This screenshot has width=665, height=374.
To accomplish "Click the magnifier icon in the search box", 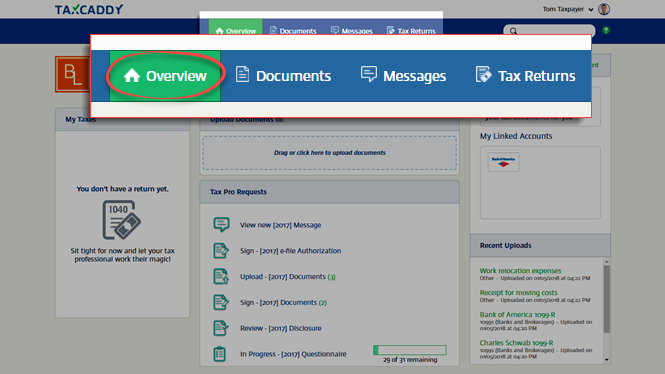I will tap(513, 31).
